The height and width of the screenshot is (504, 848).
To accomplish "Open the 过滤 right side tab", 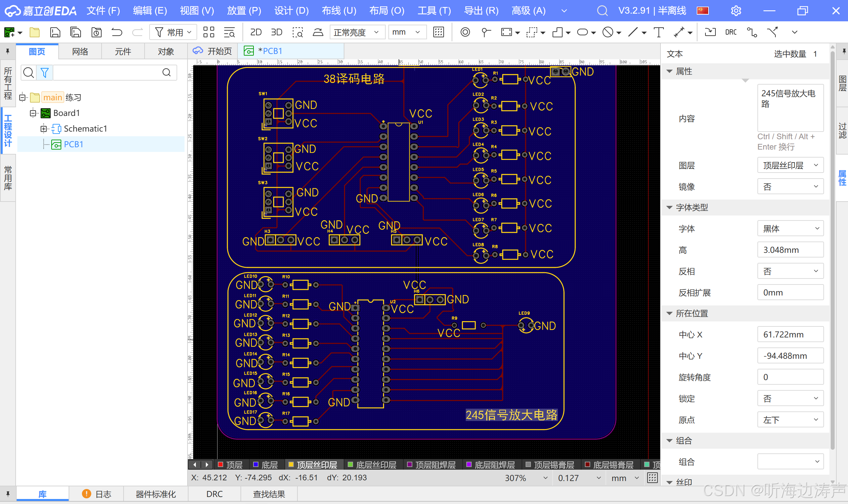I will 842,131.
